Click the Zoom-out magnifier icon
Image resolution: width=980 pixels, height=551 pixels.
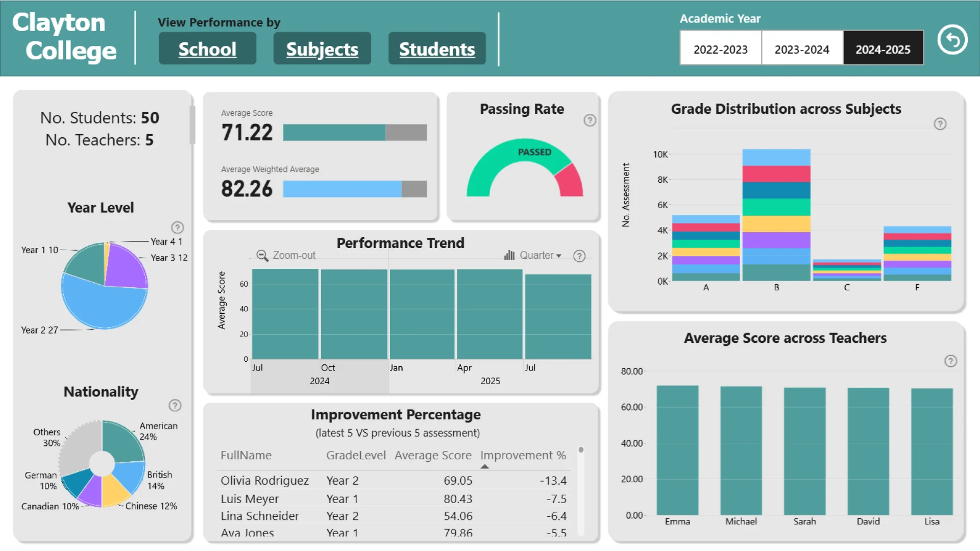[x=262, y=256]
